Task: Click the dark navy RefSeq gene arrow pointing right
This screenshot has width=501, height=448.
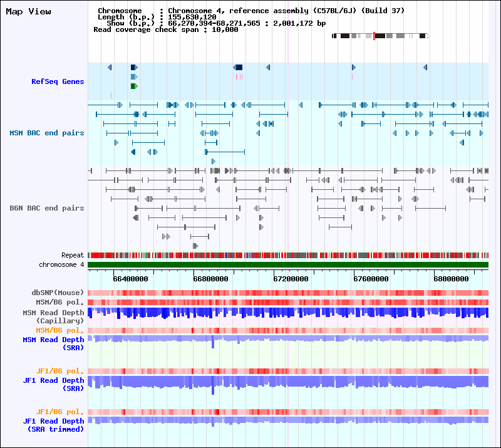Action: (x=134, y=67)
